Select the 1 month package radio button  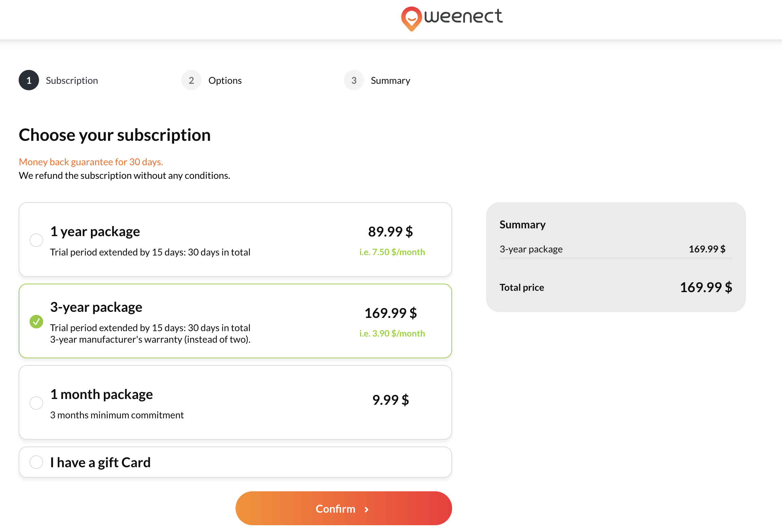[x=36, y=403]
